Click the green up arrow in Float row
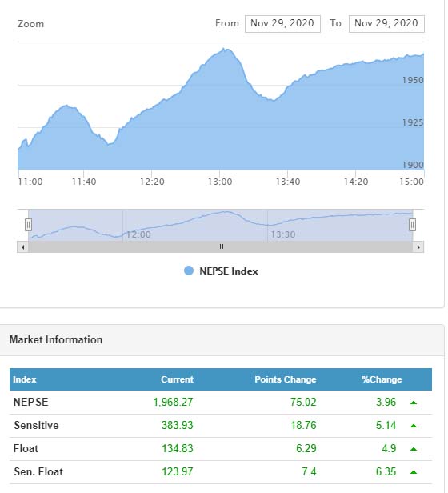 (x=414, y=449)
